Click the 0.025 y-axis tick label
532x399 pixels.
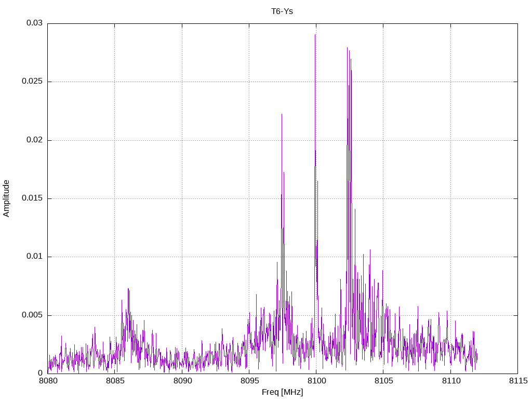pyautogui.click(x=32, y=82)
